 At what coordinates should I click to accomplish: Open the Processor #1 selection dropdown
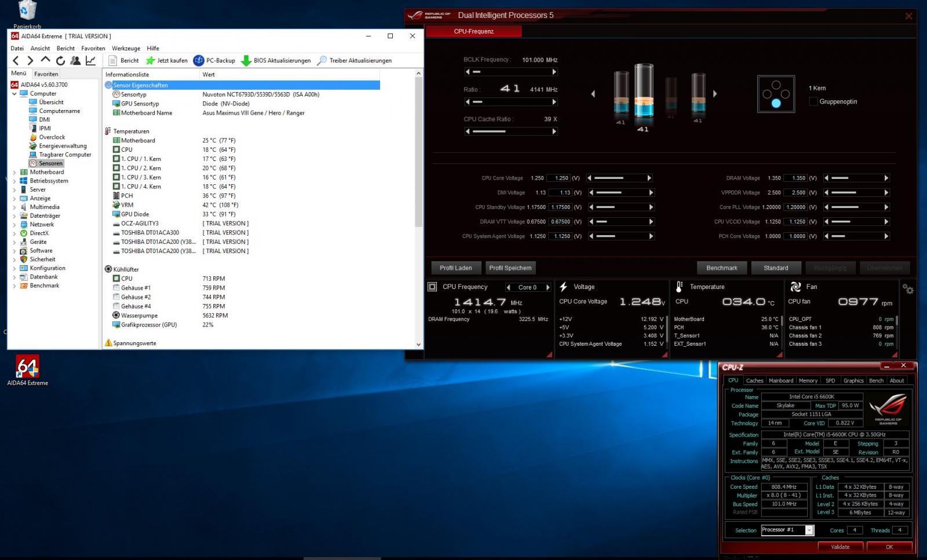[809, 530]
